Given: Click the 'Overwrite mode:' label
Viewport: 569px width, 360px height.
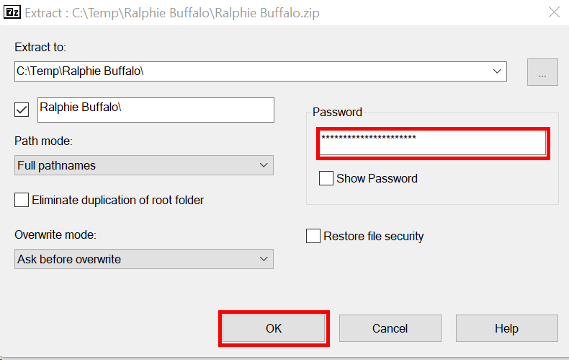Looking at the screenshot, I should (x=56, y=235).
